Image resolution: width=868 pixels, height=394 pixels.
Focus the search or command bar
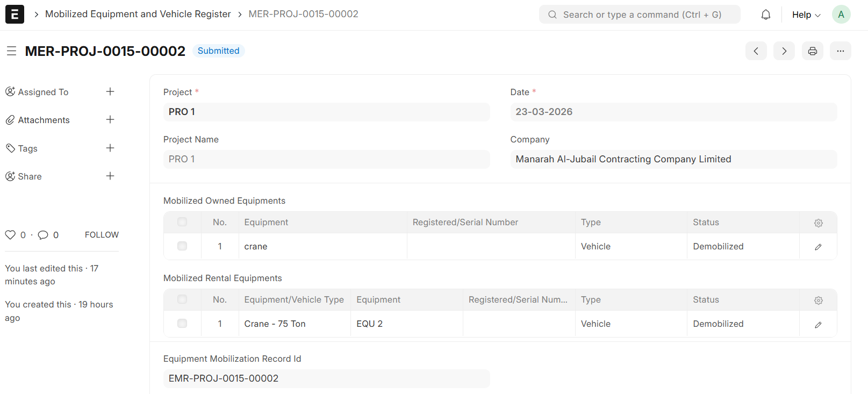click(x=640, y=15)
